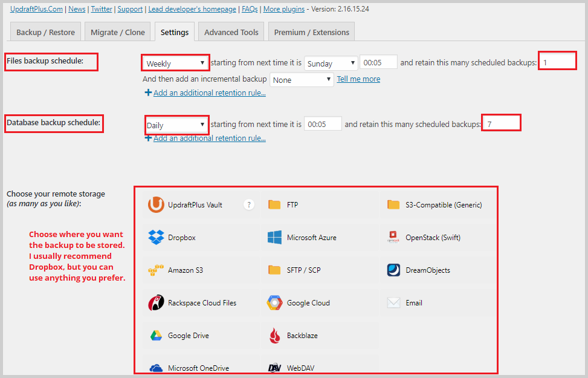Viewport: 588px width, 378px height.
Task: Open the Premium / Extensions tab
Action: point(311,32)
